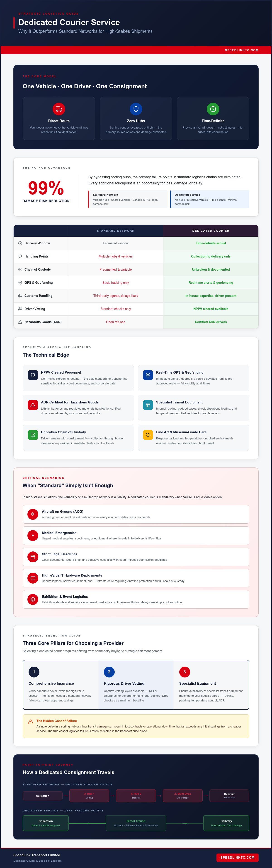Screen dimensions: 272x868
Task: Click the SPEEDLINKTC.COM link in the red header bar
Action: [242, 50]
